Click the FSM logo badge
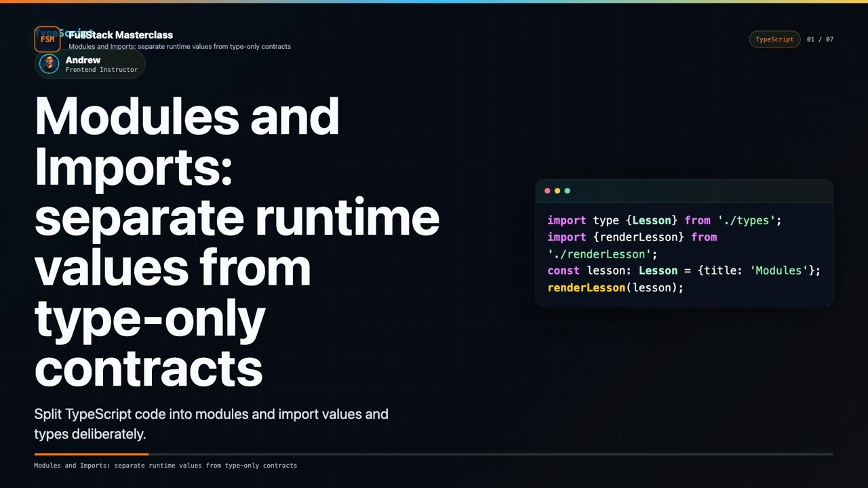 47,39
